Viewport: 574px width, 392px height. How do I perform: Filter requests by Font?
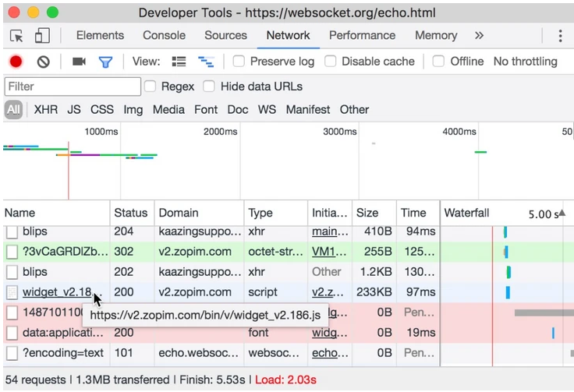(x=206, y=110)
